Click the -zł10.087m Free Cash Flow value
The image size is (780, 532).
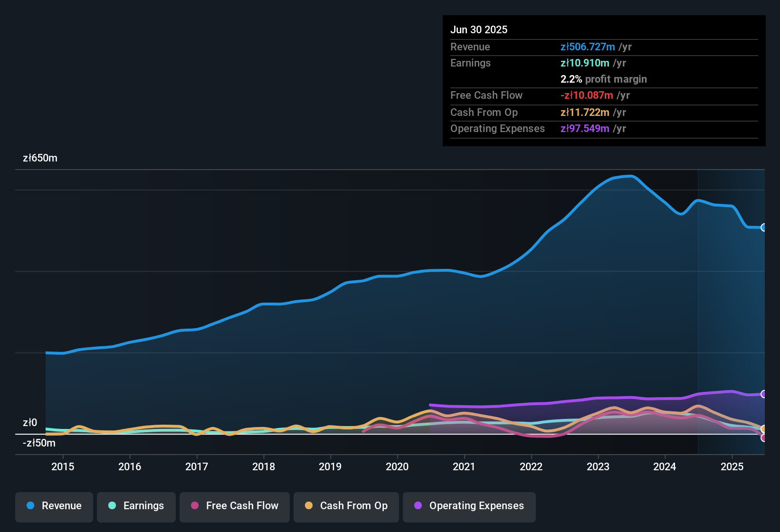(x=587, y=95)
